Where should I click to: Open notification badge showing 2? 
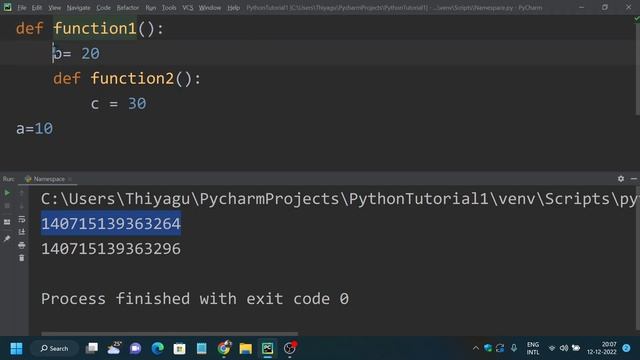(x=627, y=348)
